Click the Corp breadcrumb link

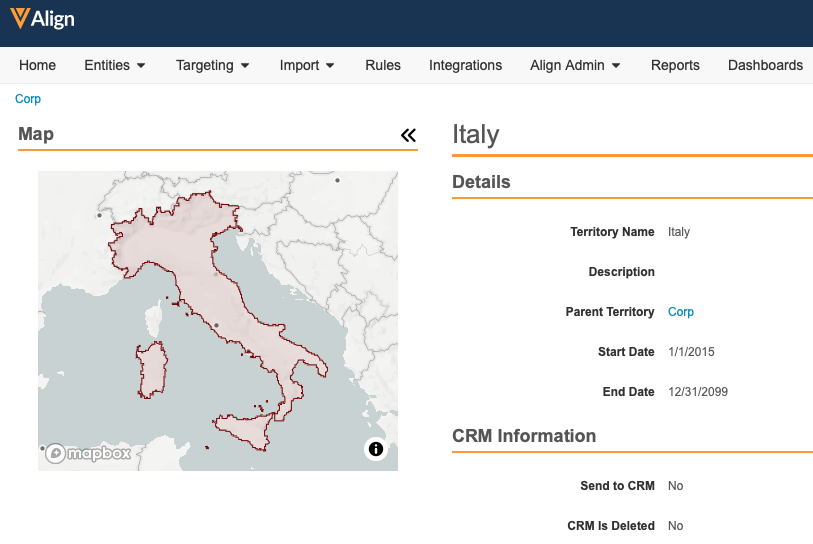point(28,99)
